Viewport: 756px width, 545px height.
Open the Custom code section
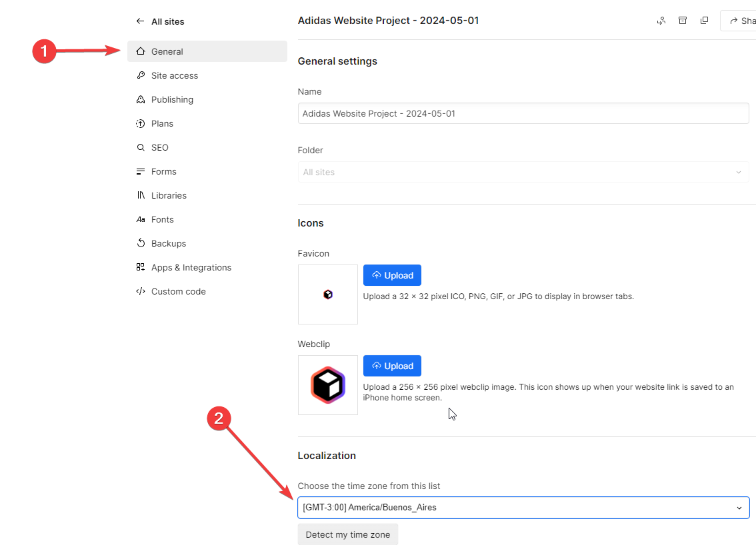click(x=207, y=292)
